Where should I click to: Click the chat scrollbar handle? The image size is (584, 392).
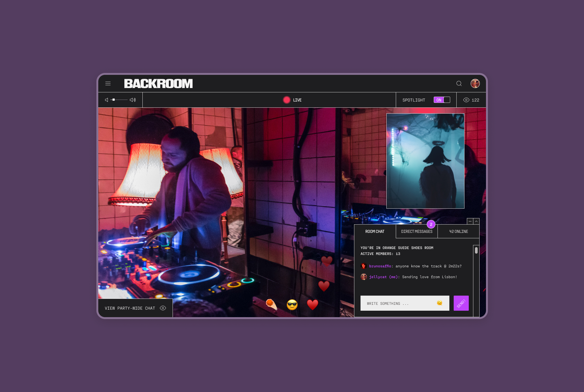point(476,250)
